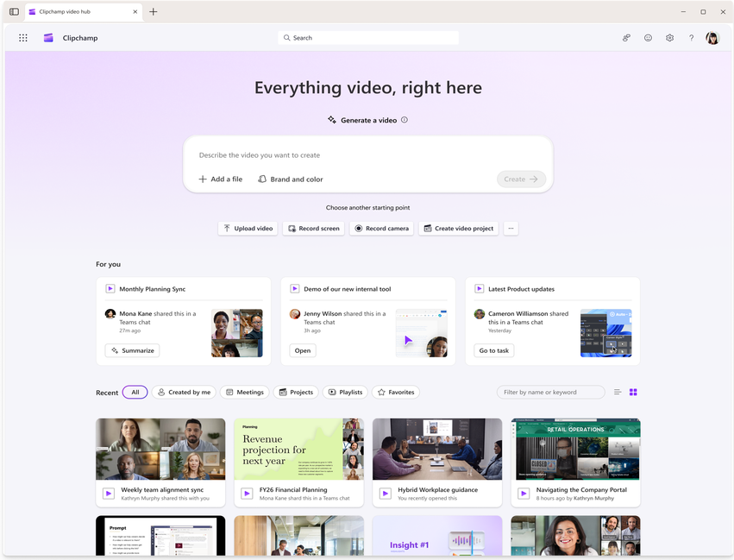Open the help question mark icon
This screenshot has height=560, width=734.
point(692,38)
